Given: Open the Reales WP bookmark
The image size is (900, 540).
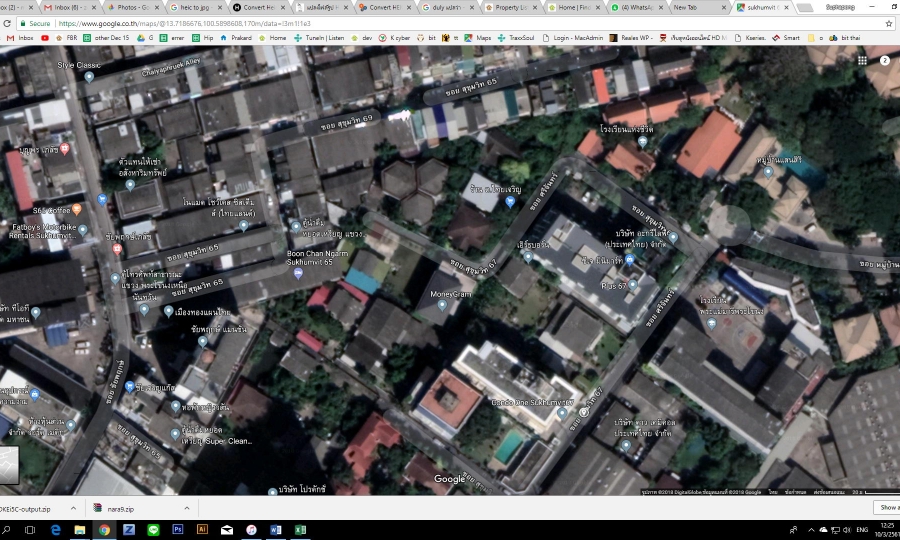Looking at the screenshot, I should (x=630, y=38).
